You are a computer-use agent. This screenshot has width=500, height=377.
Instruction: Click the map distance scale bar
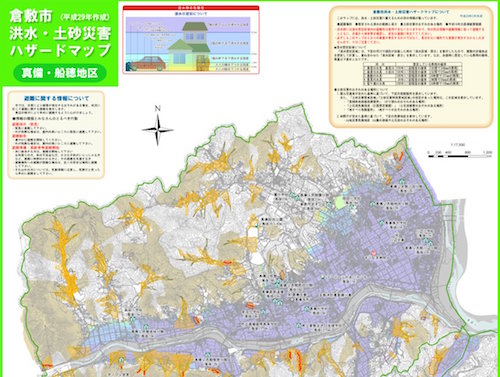[x=460, y=156]
